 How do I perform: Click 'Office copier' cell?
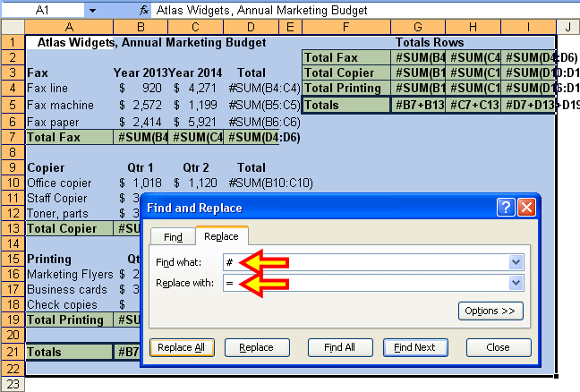(x=69, y=183)
